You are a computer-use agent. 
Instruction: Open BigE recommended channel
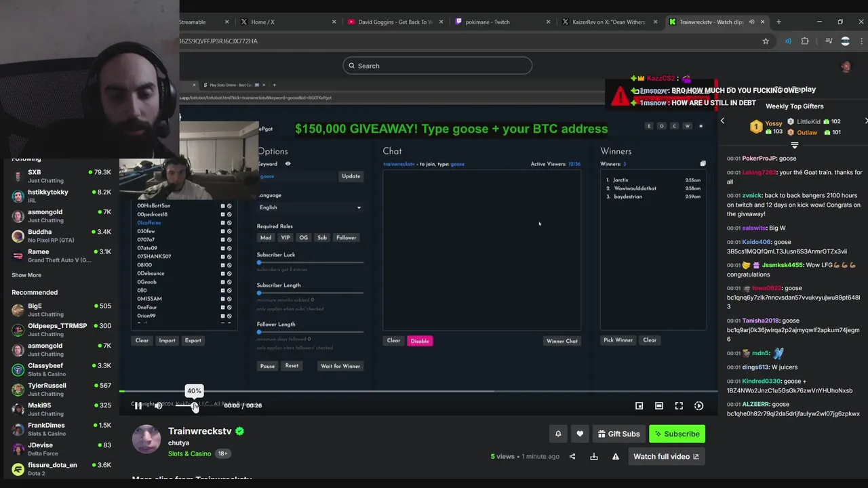[61, 310]
